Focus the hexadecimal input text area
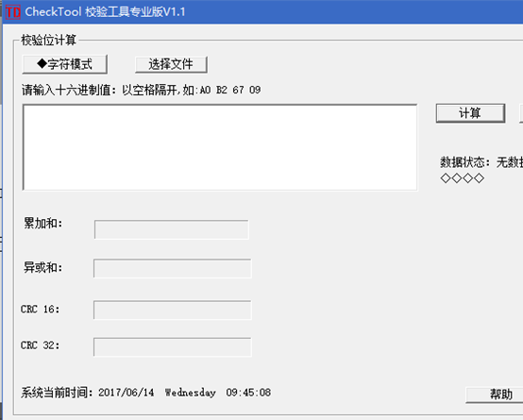This screenshot has width=523, height=420. click(220, 147)
